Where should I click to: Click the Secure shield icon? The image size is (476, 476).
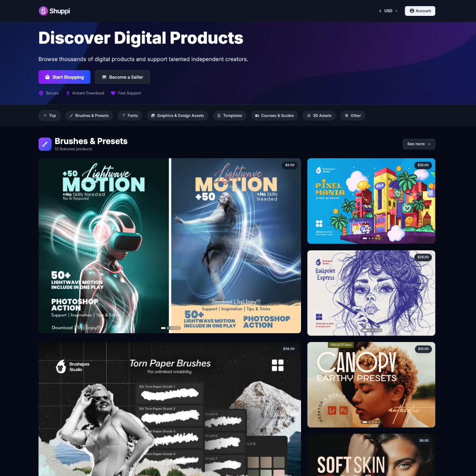[41, 93]
